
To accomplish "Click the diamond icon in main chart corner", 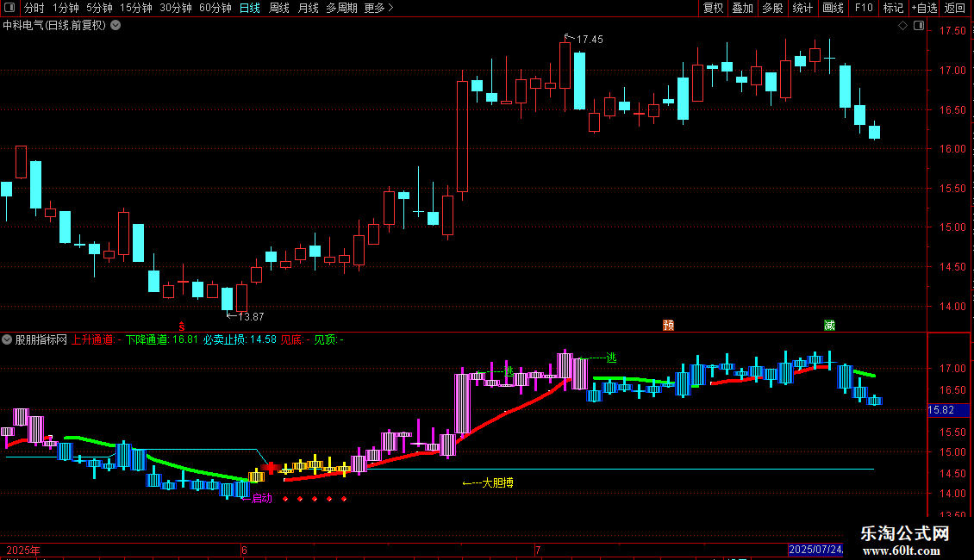I will (x=902, y=26).
